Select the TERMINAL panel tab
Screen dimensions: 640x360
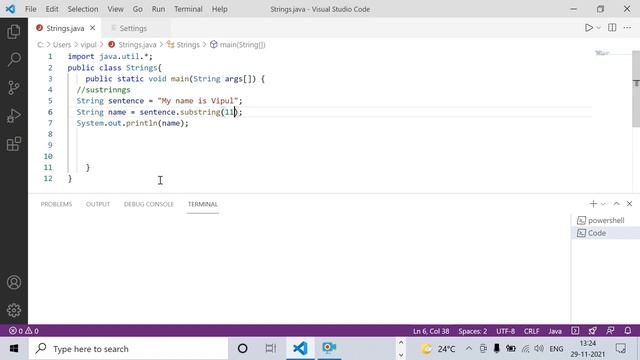tap(203, 204)
